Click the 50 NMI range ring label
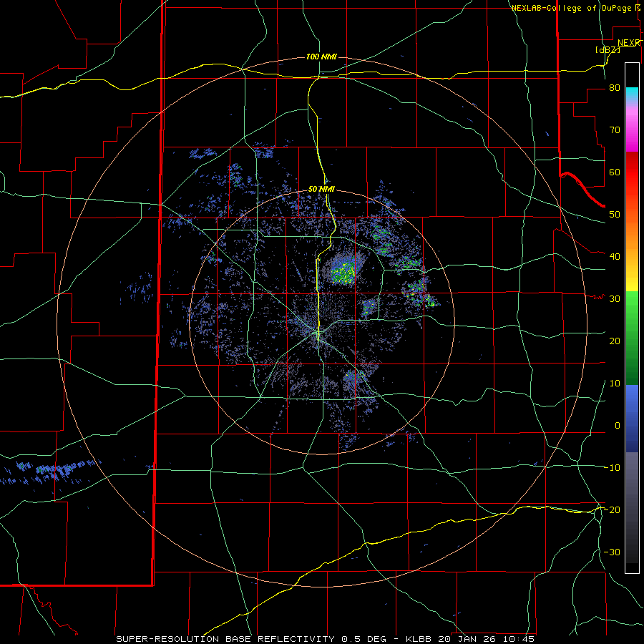 pos(321,190)
